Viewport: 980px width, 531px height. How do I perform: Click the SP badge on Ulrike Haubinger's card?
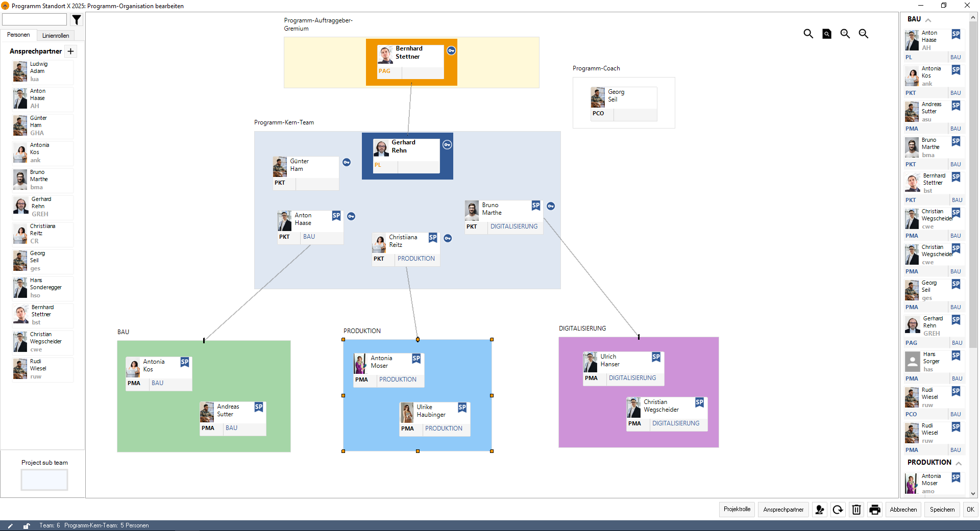(462, 408)
